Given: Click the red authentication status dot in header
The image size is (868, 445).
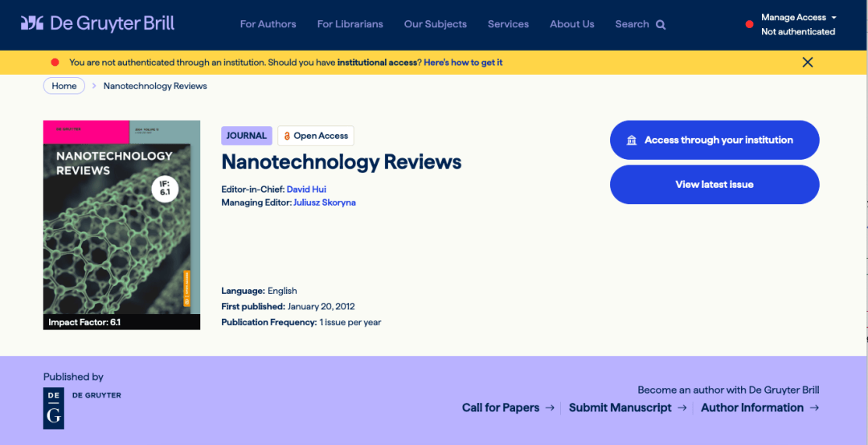Looking at the screenshot, I should coord(749,24).
